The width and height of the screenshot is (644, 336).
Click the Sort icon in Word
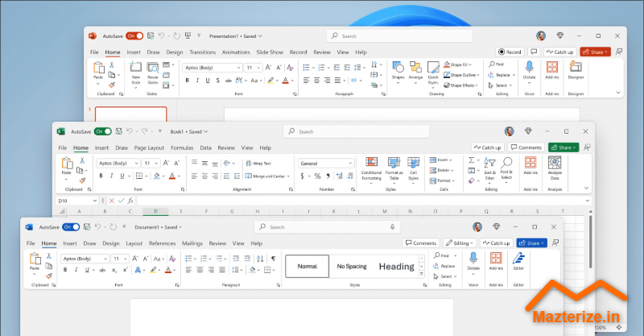tap(260, 259)
